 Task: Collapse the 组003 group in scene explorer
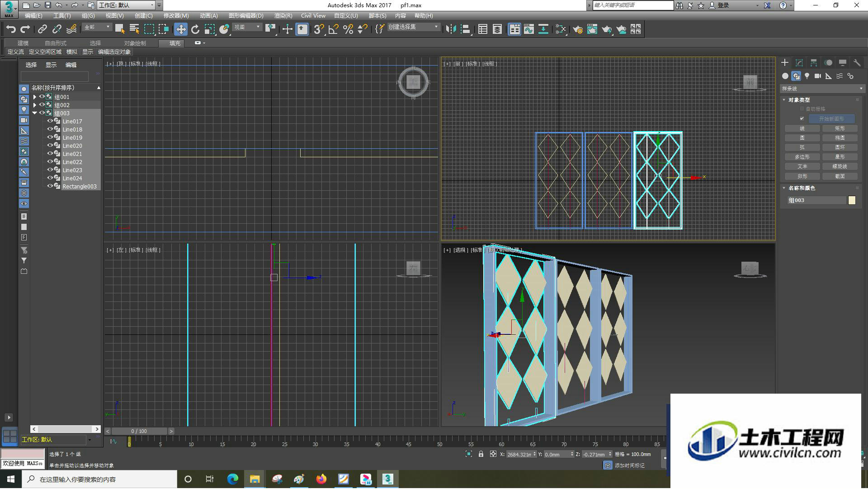[x=35, y=113]
